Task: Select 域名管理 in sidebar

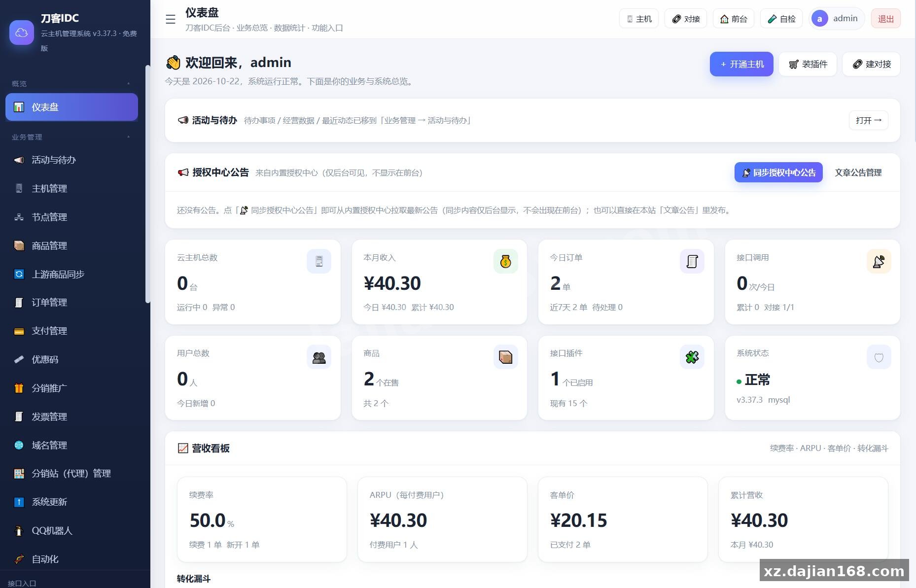Action: click(71, 445)
